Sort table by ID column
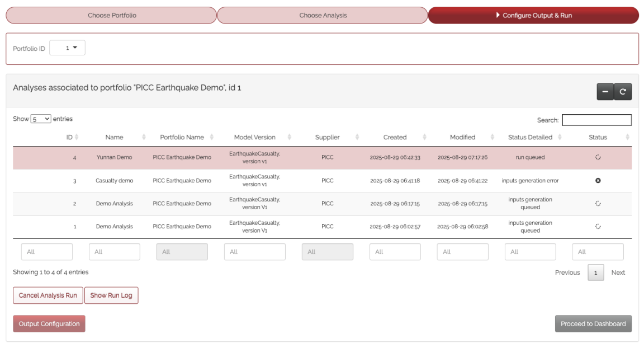Screen dimensions: 644x348 tap(69, 137)
